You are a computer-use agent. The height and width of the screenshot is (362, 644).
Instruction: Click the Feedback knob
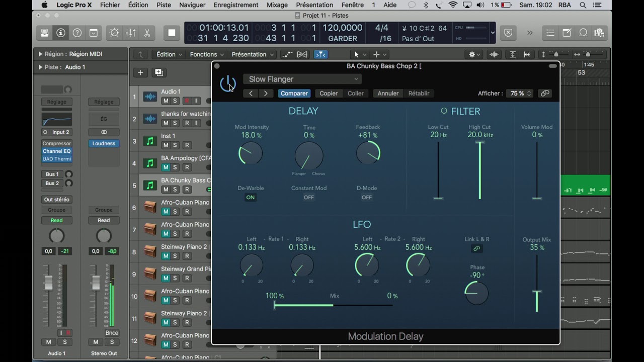[x=368, y=153]
